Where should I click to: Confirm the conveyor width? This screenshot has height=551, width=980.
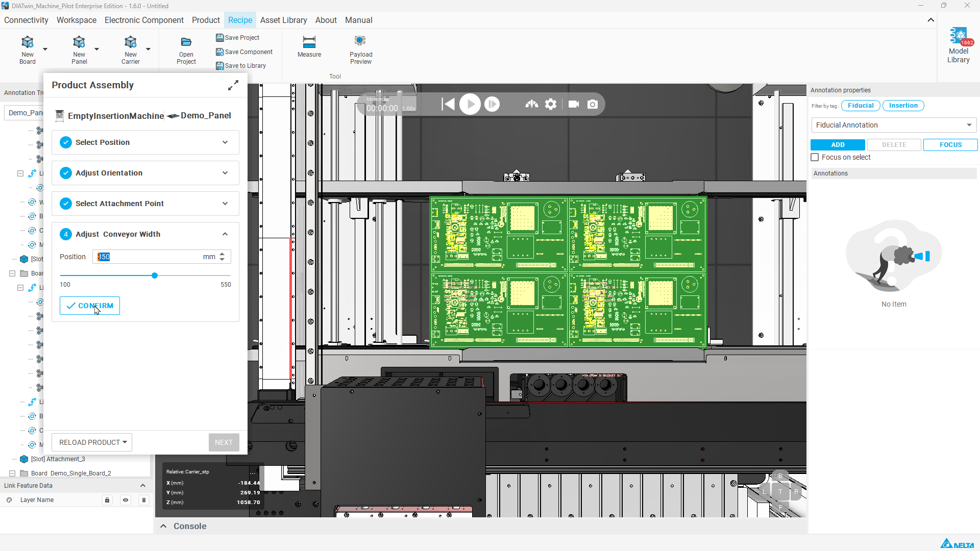[90, 306]
